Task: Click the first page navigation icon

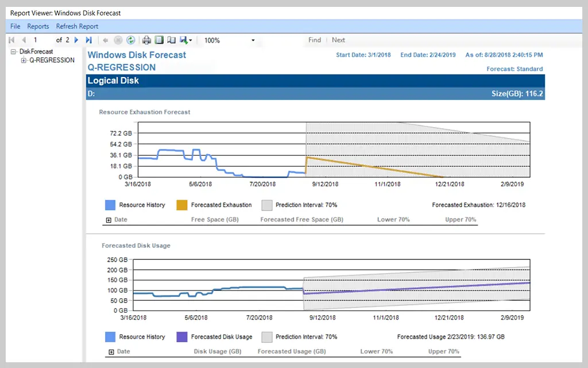Action: click(x=11, y=40)
